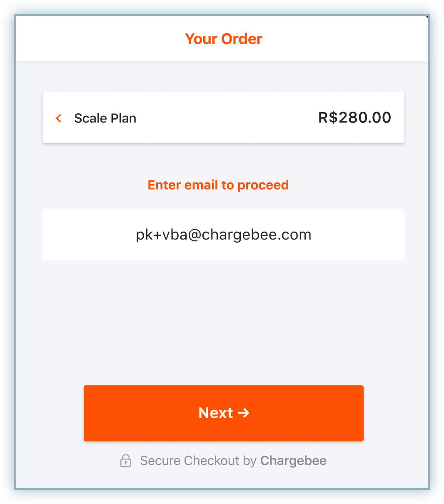Click the word proceed in email prompt
The width and height of the screenshot is (444, 504).
point(263,185)
